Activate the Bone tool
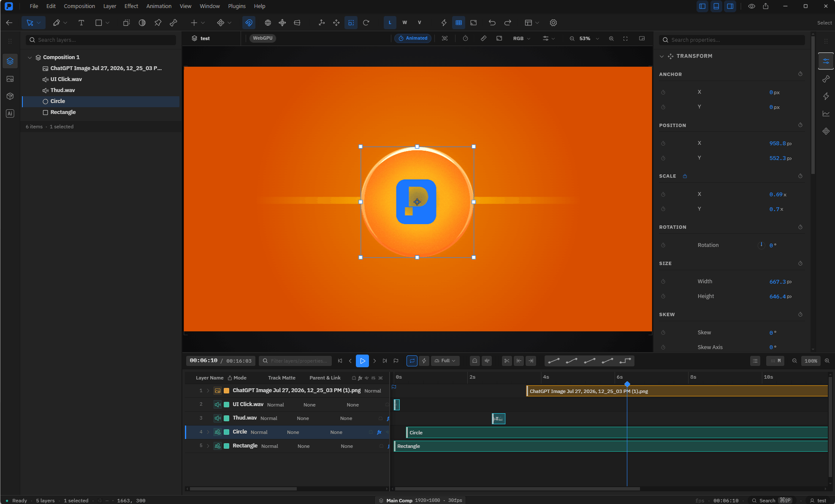 [174, 23]
